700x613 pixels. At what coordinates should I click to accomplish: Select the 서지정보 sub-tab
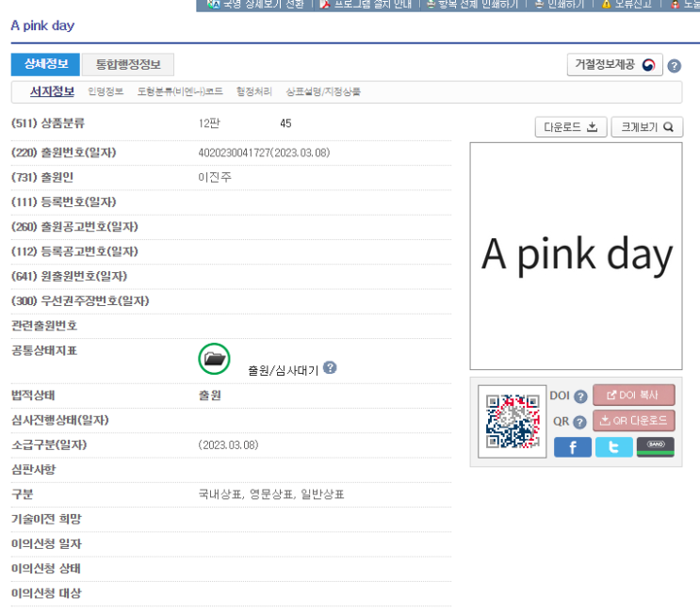pos(52,91)
